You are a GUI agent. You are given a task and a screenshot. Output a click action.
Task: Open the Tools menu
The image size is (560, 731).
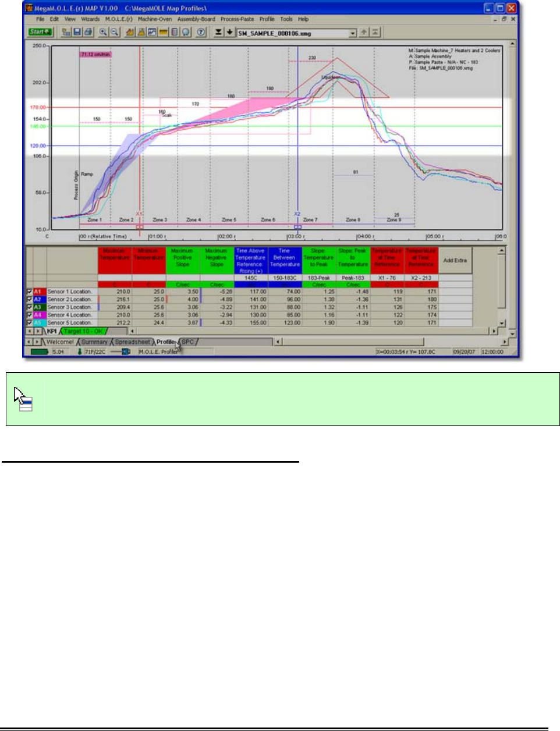click(286, 19)
